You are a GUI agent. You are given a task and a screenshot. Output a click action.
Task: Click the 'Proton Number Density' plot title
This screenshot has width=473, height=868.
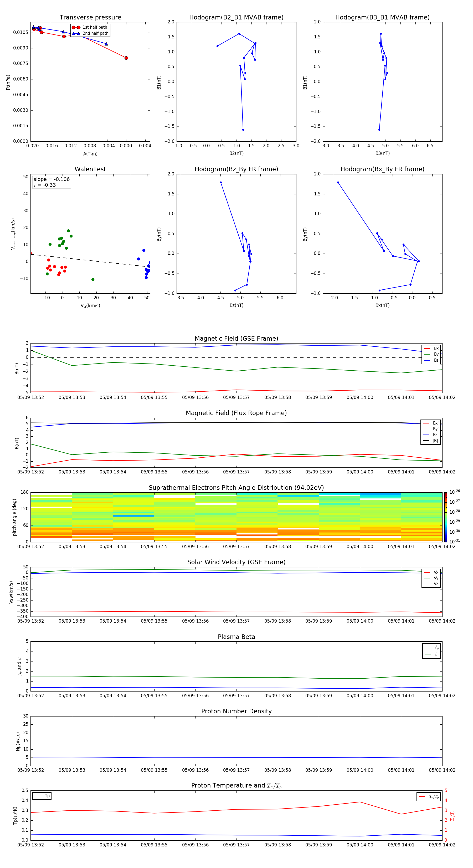click(x=236, y=711)
